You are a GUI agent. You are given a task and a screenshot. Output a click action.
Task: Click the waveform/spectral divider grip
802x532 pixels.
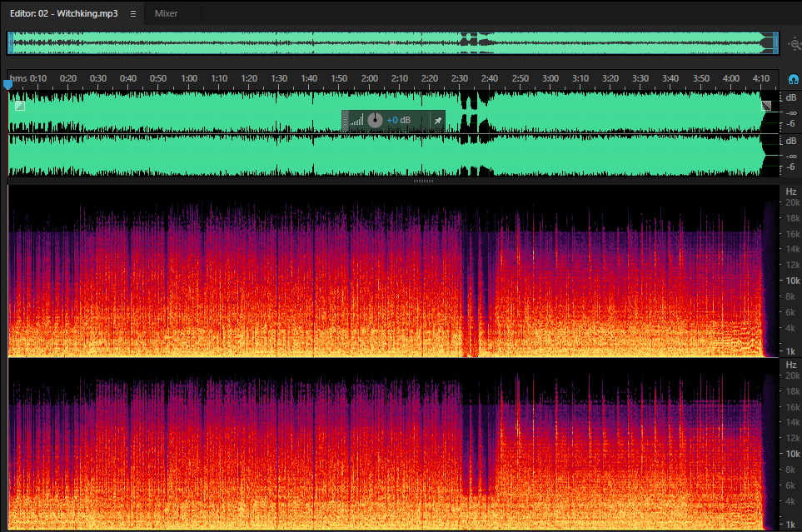(423, 181)
